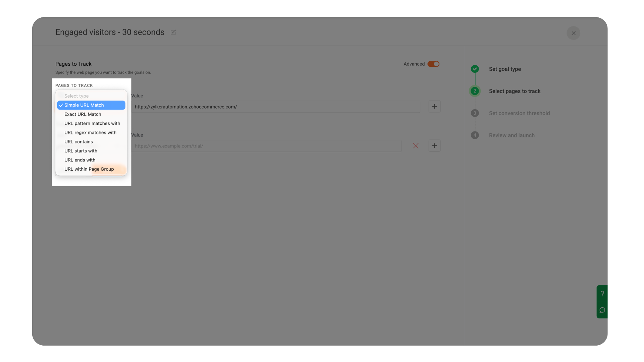Open the chat support widget

tap(602, 310)
